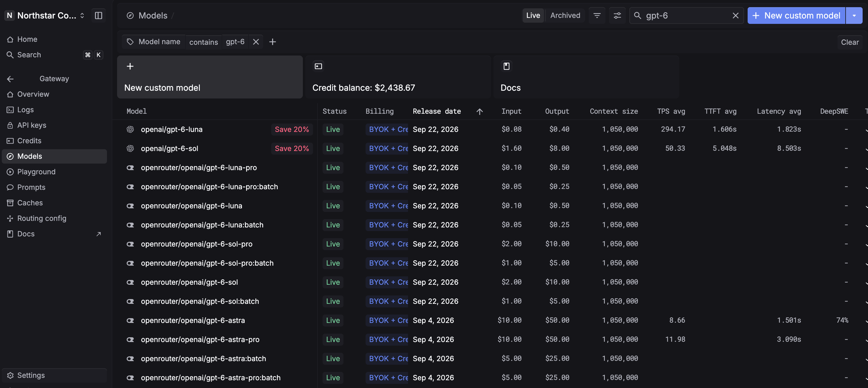Click the Models compass icon in breadcrumb
This screenshot has width=868, height=388.
click(130, 16)
